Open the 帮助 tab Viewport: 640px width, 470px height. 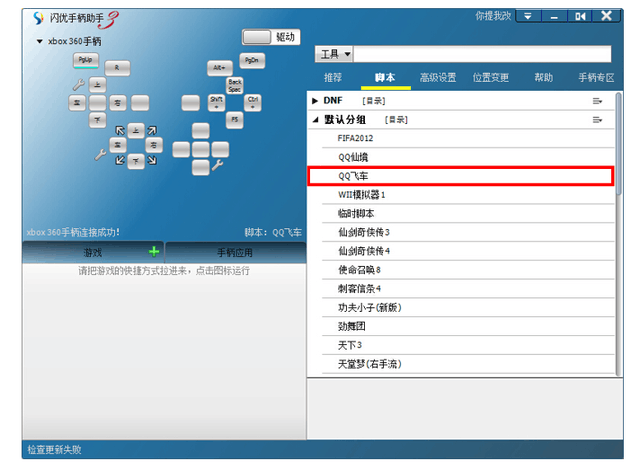544,78
